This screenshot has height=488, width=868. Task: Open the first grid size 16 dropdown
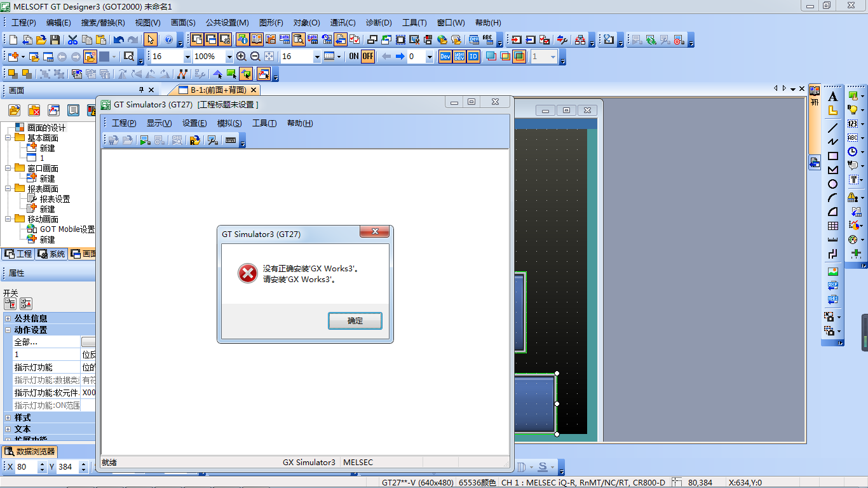[x=187, y=57]
